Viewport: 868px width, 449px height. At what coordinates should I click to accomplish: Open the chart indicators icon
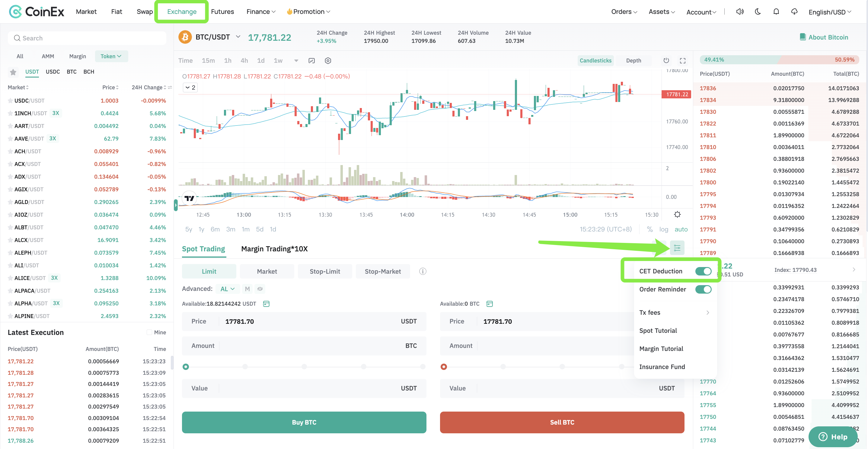click(312, 61)
